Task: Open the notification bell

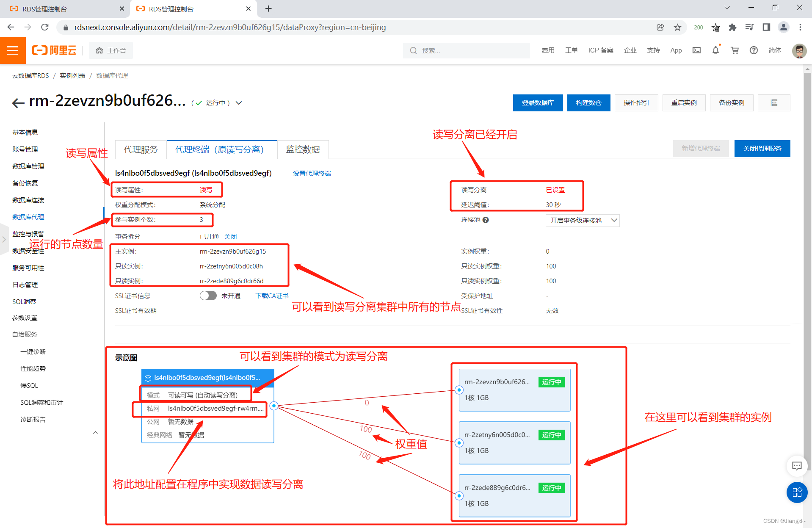Action: click(x=715, y=50)
